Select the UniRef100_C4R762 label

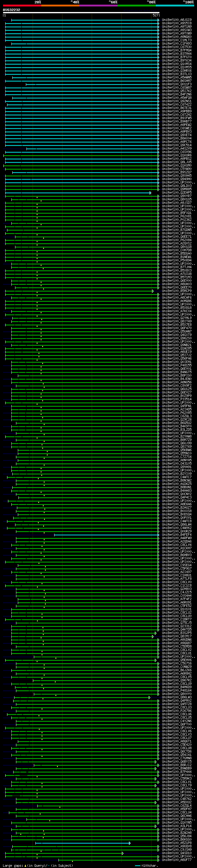tap(177, 799)
